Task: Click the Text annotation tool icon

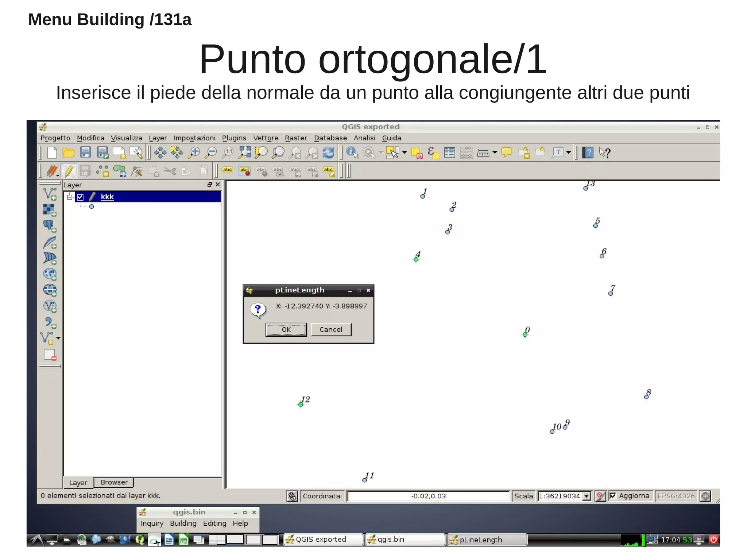Action: point(558,152)
